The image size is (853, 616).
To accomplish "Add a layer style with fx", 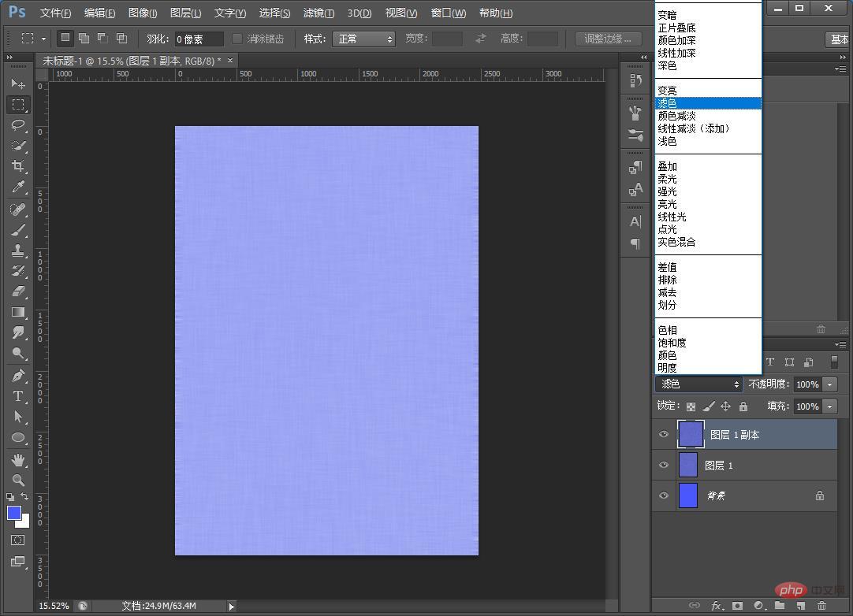I will point(717,605).
